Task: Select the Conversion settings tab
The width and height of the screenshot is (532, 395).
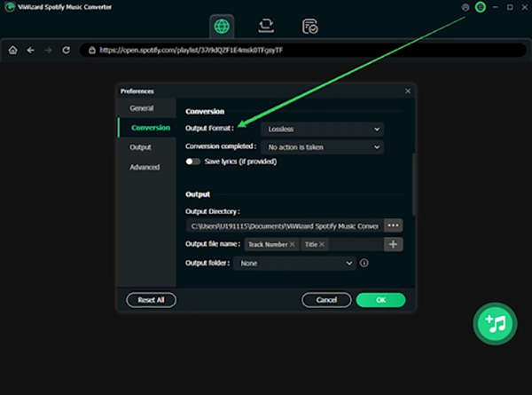Action: (x=146, y=128)
